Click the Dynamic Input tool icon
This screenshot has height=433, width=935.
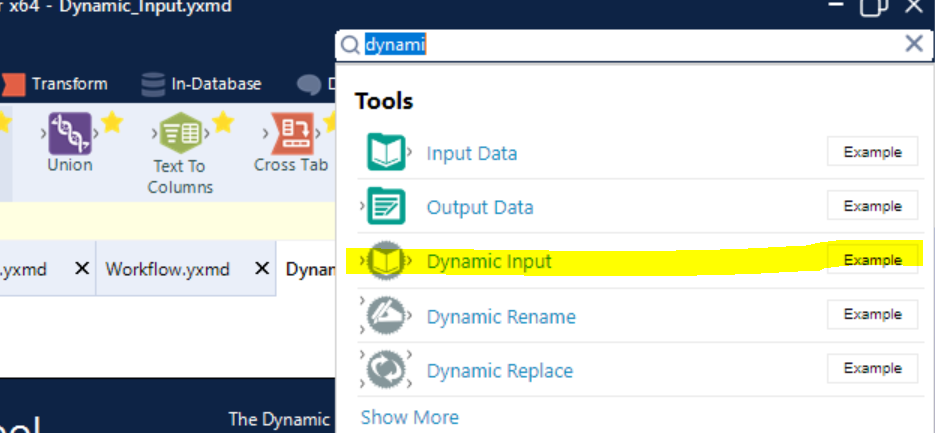tap(385, 261)
